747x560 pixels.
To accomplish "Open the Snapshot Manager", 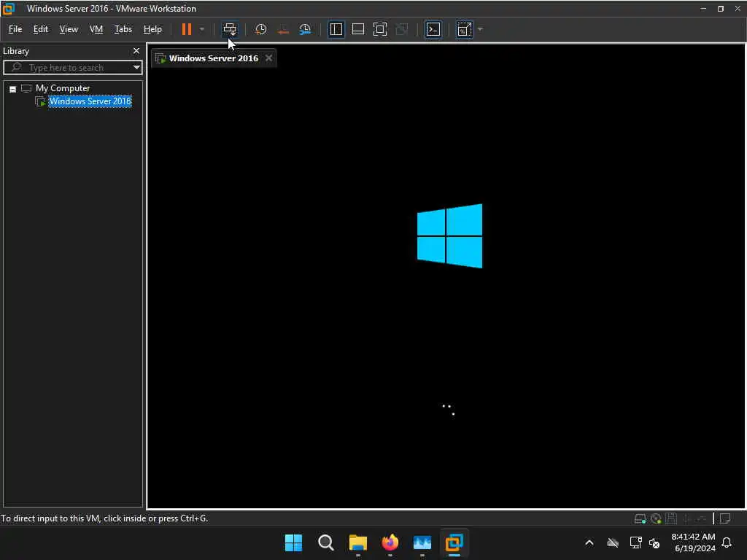I will pos(305,29).
